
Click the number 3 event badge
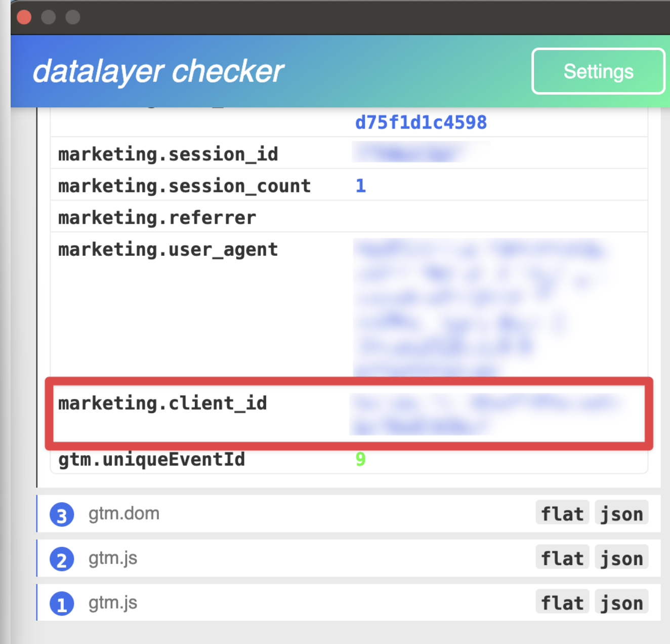click(62, 515)
